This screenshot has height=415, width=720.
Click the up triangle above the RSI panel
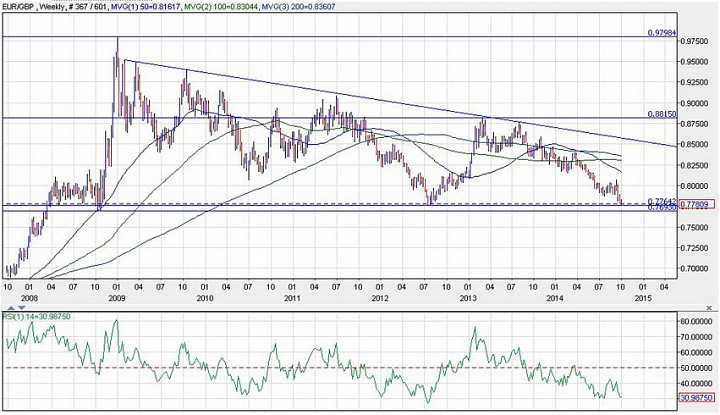pyautogui.click(x=12, y=308)
